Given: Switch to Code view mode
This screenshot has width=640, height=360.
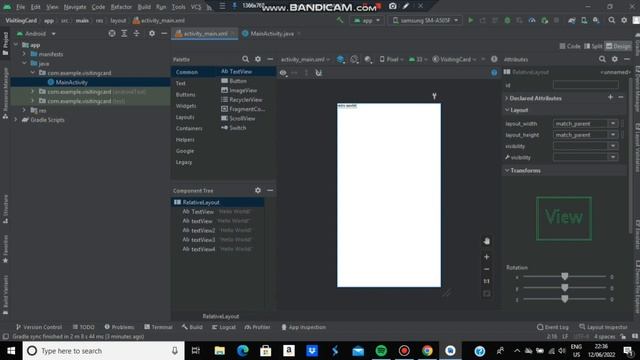Looking at the screenshot, I should tap(570, 46).
